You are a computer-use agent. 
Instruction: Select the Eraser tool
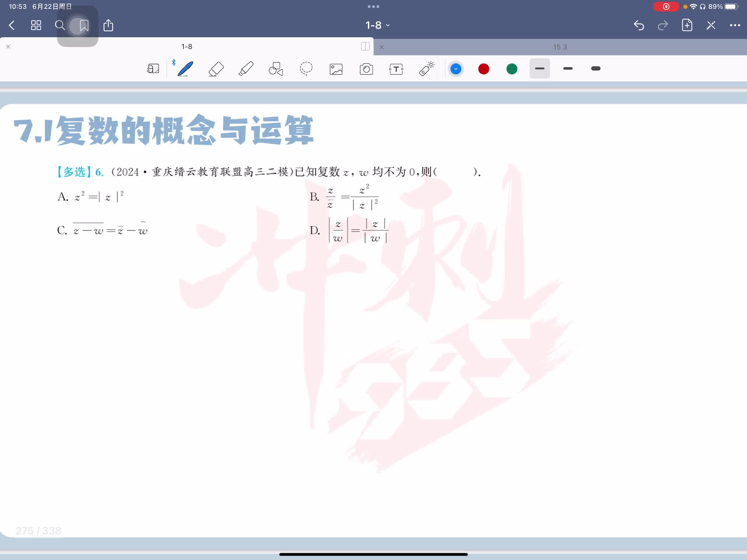(216, 69)
